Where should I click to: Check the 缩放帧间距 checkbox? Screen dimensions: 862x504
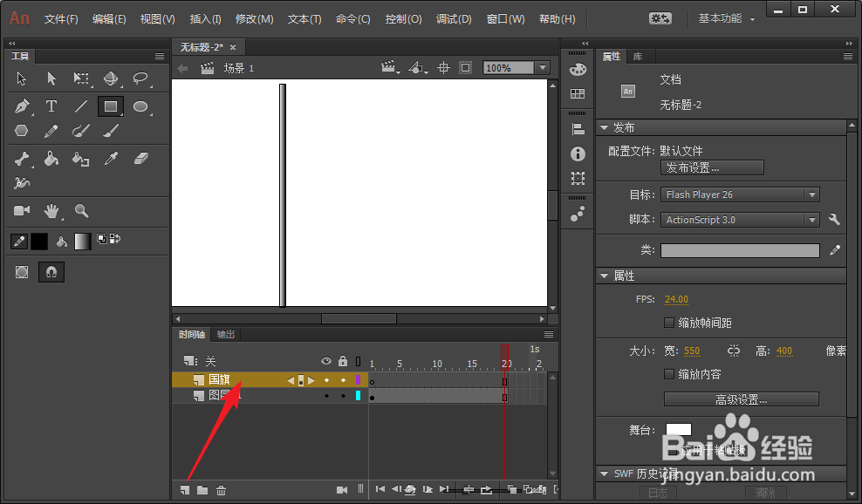(x=669, y=323)
